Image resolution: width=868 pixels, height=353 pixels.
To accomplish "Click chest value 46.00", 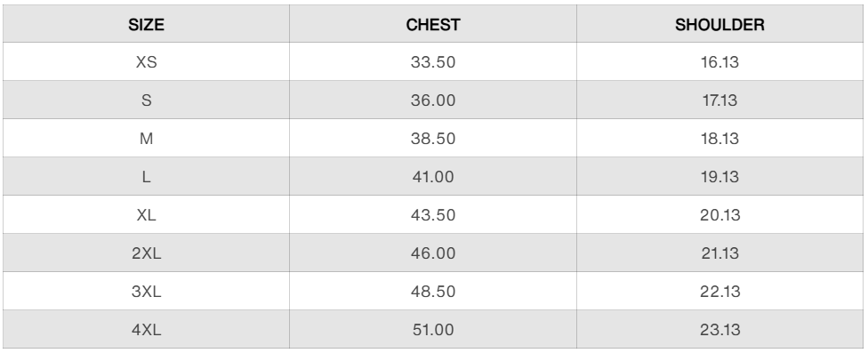I will coord(433,253).
